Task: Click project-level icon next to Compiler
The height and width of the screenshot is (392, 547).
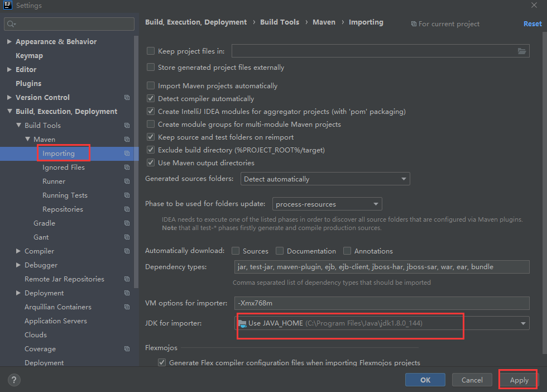Action: click(127, 251)
